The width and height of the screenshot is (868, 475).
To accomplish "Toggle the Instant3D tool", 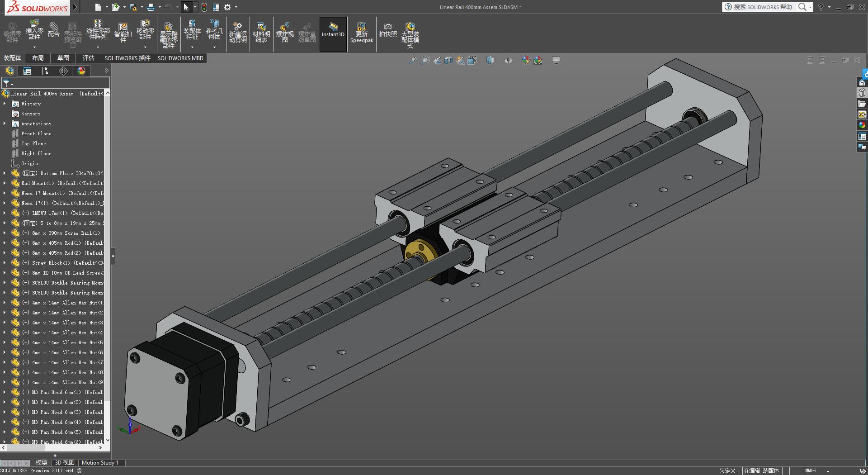I will point(333,33).
